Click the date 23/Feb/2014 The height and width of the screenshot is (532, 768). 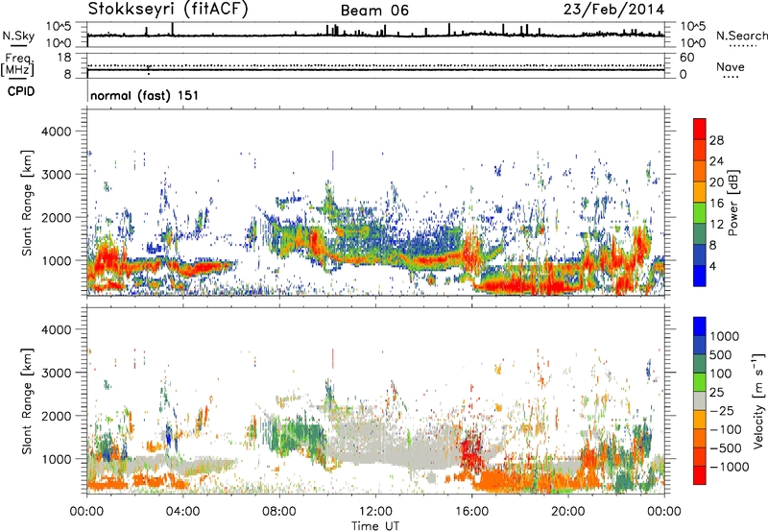[x=613, y=10]
